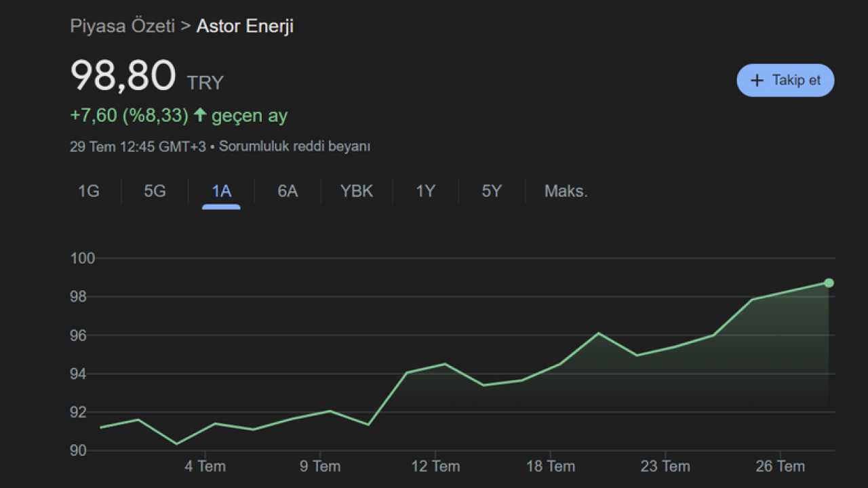Click the 98,80 price value

(123, 75)
